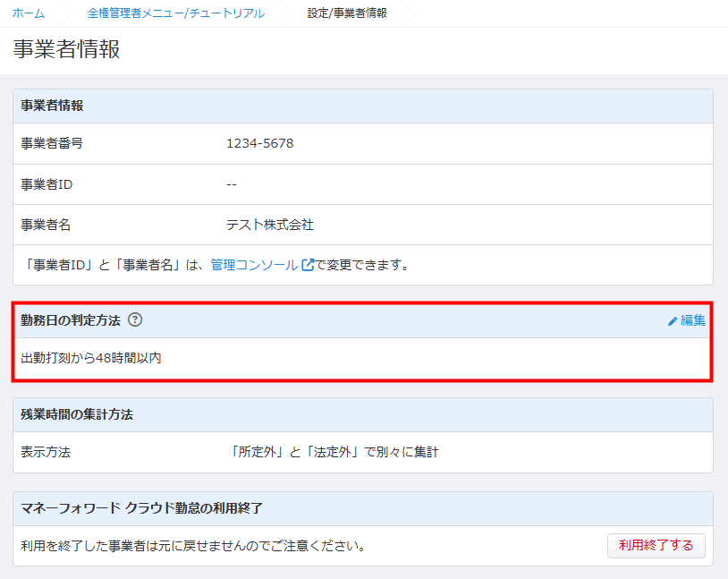
Task: Click the 残業時間の集計方法 section header
Action: pos(77,414)
